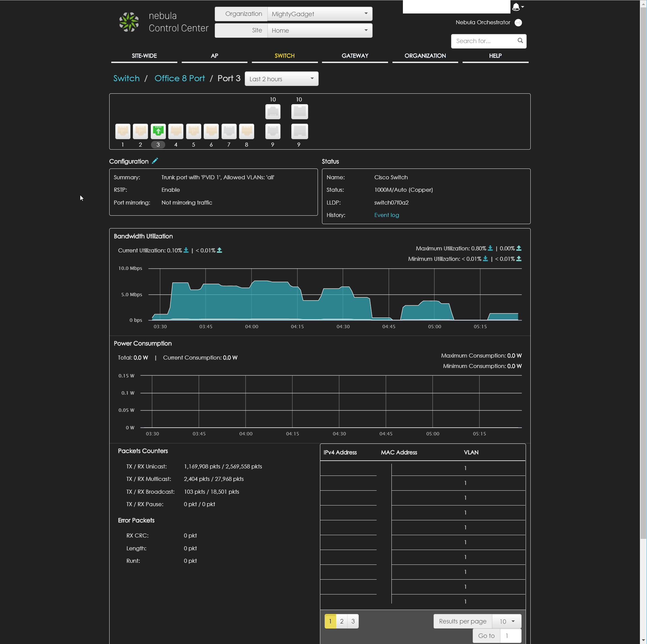
Task: Click the Nebula logo icon
Action: (129, 22)
